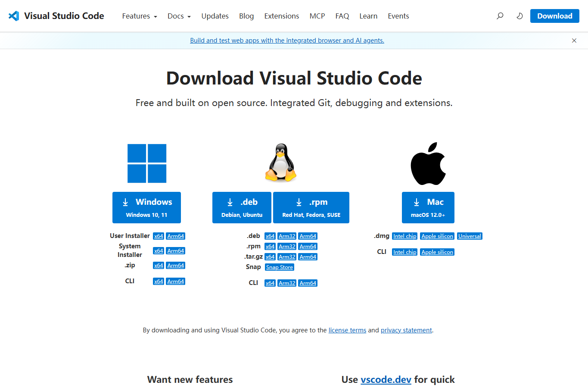588x388 pixels.
Task: Download the .deb Debian, Ubuntu package button
Action: point(242,207)
